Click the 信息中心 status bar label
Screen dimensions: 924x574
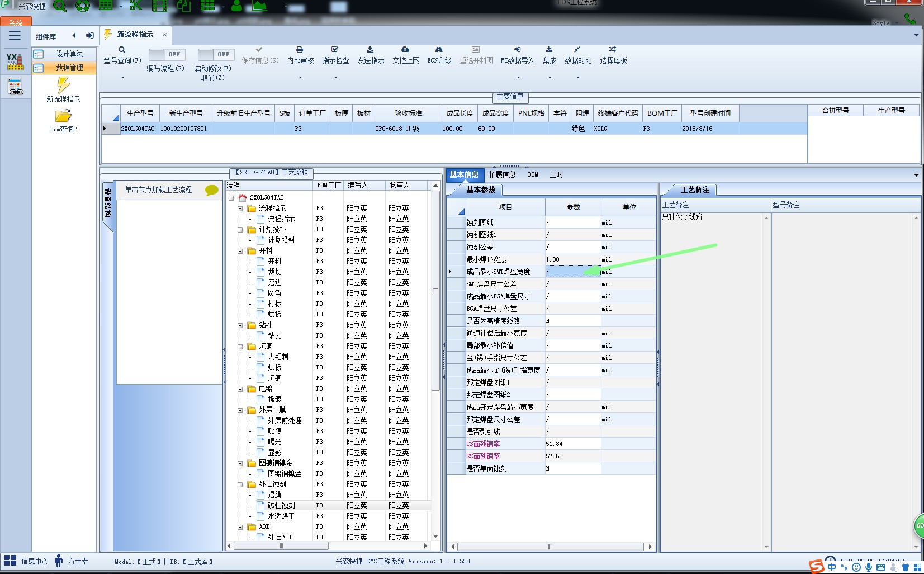(35, 562)
